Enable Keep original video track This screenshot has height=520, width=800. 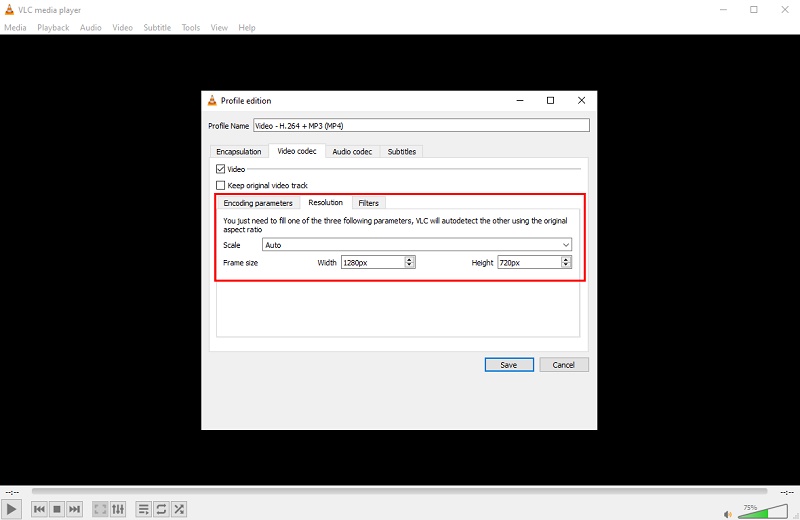coord(220,185)
